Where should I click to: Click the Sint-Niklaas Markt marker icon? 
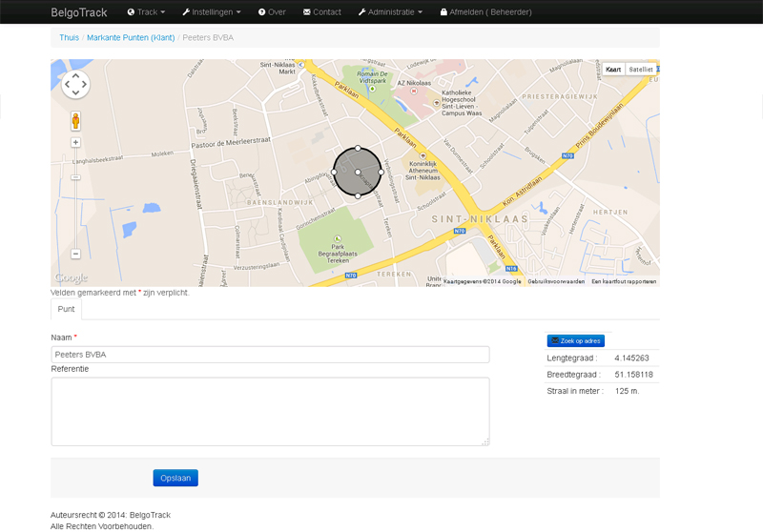[x=300, y=65]
